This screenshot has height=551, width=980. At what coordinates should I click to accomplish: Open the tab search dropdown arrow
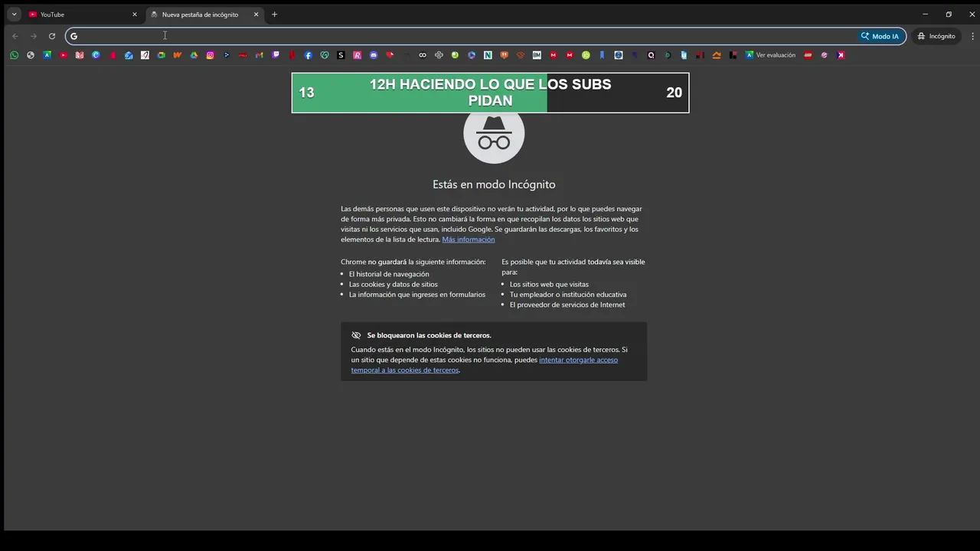click(14, 14)
